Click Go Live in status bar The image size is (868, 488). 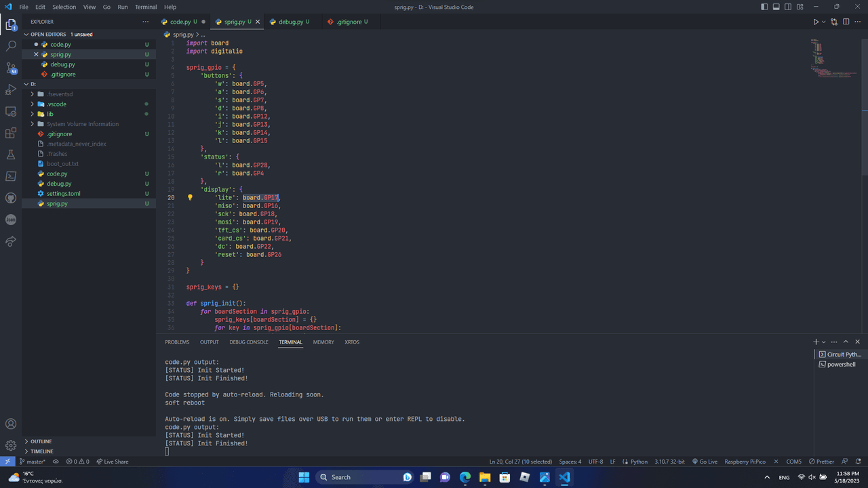coord(705,462)
